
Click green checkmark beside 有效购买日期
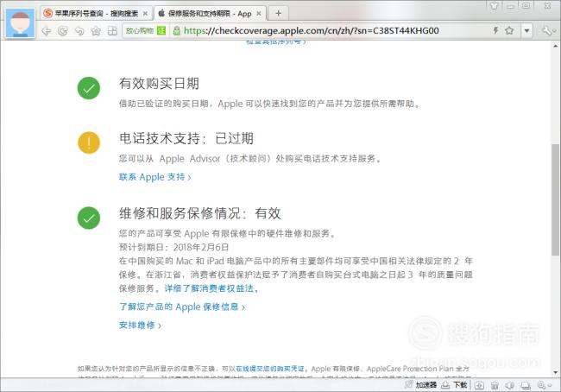(89, 88)
